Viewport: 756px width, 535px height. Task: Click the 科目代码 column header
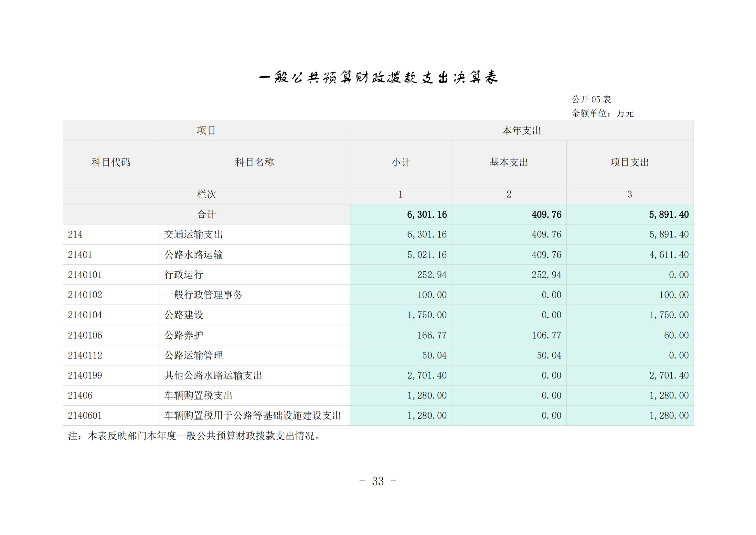111,162
